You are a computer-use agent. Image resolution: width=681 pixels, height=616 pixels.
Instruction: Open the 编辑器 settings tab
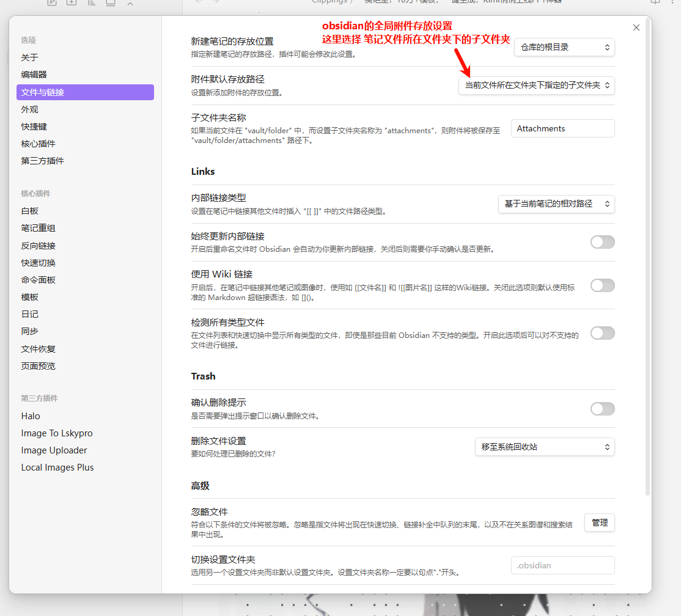point(34,75)
